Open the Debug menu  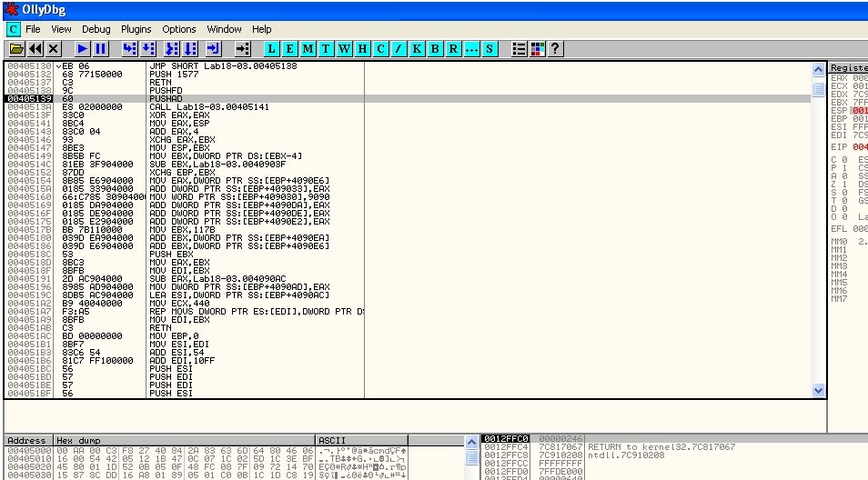point(96,29)
